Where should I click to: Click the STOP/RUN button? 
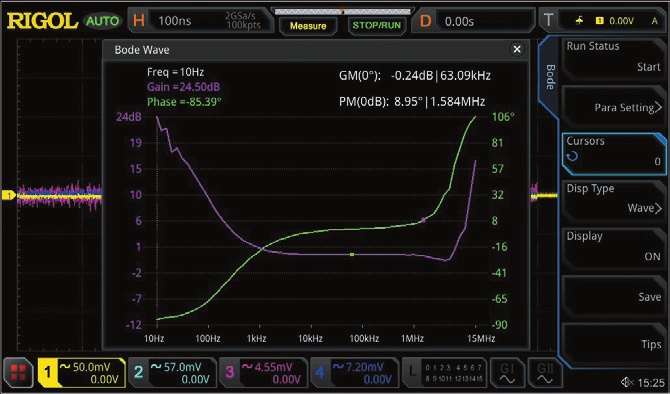376,26
